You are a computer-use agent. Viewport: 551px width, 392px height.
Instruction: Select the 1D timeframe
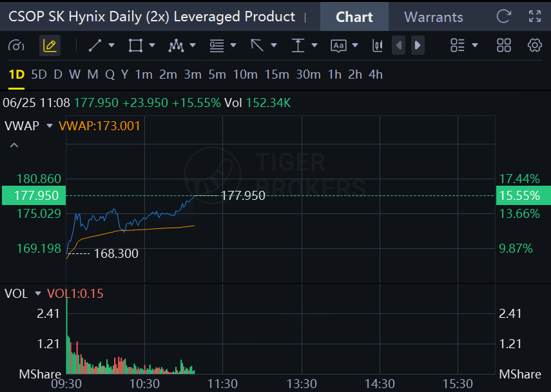click(x=17, y=75)
